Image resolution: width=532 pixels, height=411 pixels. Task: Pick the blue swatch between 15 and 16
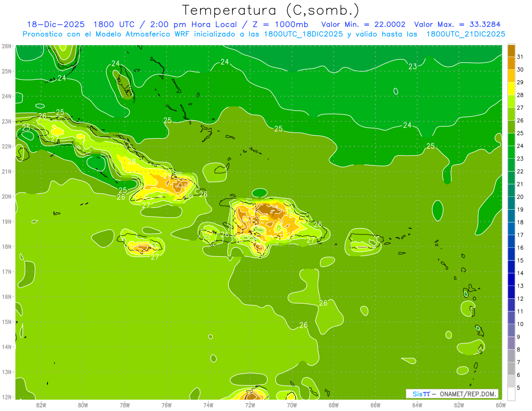tap(511, 254)
